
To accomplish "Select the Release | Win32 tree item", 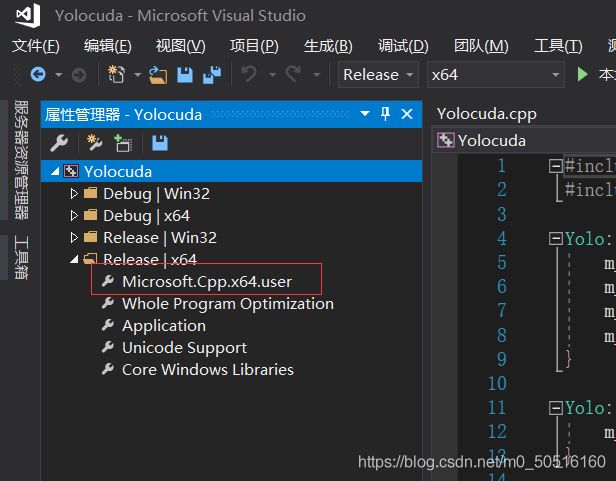I will coord(160,237).
